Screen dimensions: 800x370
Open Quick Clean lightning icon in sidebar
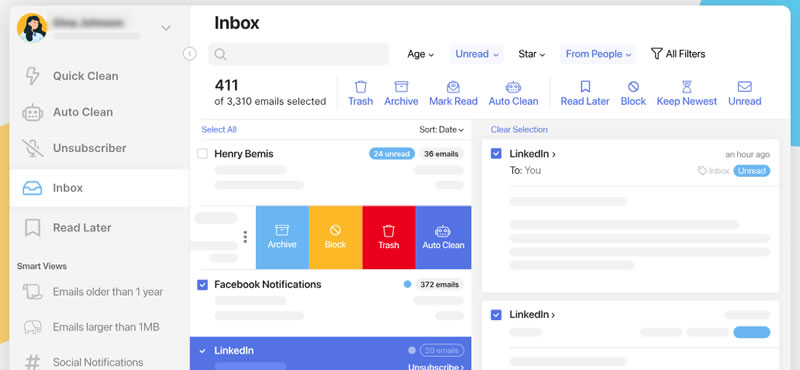tap(32, 76)
